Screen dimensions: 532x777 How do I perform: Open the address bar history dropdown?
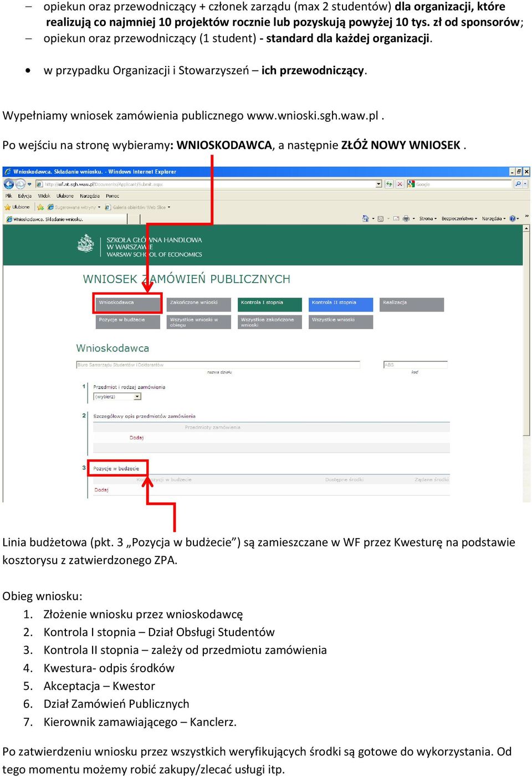pyautogui.click(x=378, y=184)
